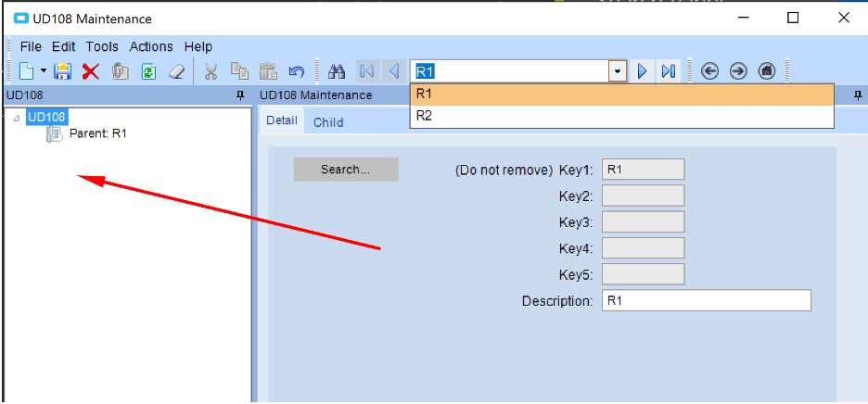Click the Home icon in toolbar
This screenshot has width=868, height=404.
click(x=766, y=71)
